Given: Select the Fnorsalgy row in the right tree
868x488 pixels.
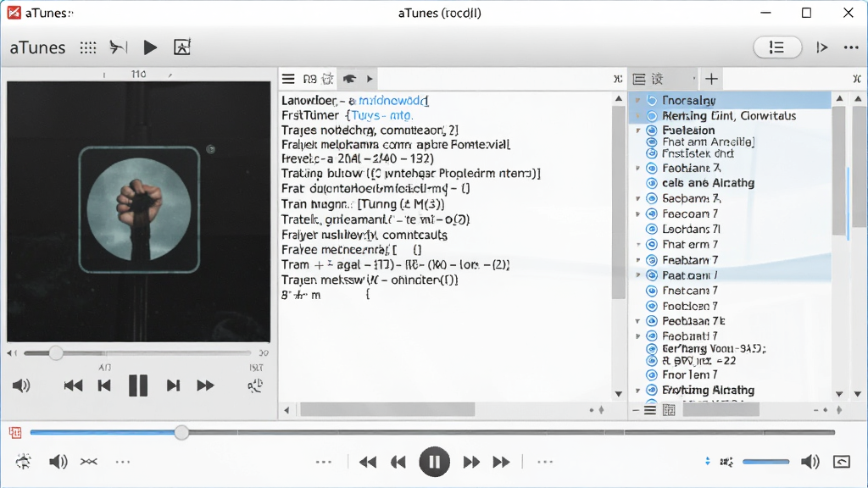Looking at the screenshot, I should tap(730, 100).
